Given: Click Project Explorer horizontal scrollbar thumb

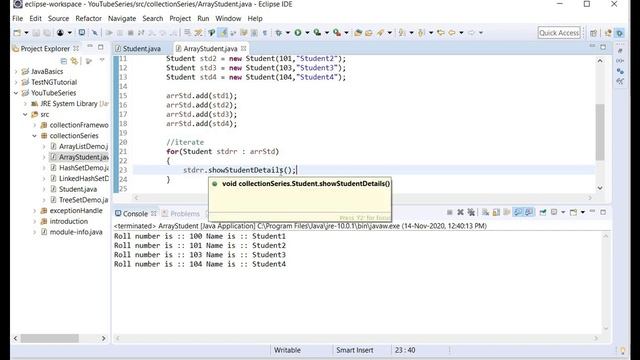Looking at the screenshot, I should coord(50,338).
